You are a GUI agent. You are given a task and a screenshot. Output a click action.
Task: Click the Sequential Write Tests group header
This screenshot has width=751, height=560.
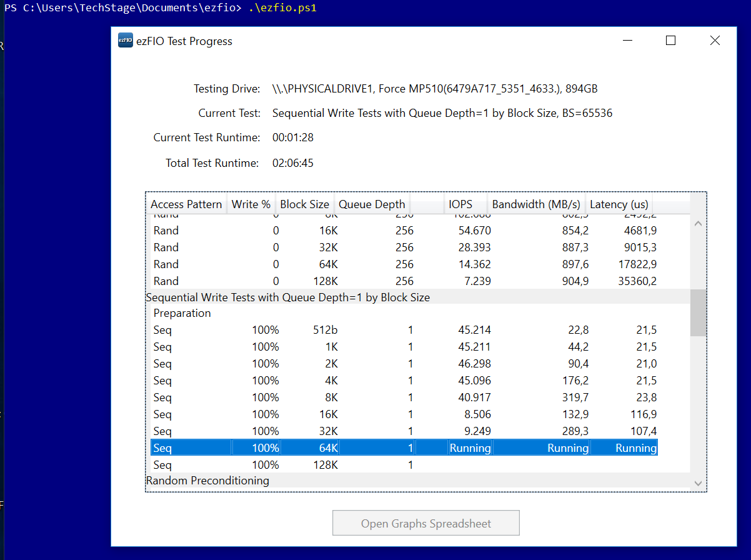click(x=287, y=297)
